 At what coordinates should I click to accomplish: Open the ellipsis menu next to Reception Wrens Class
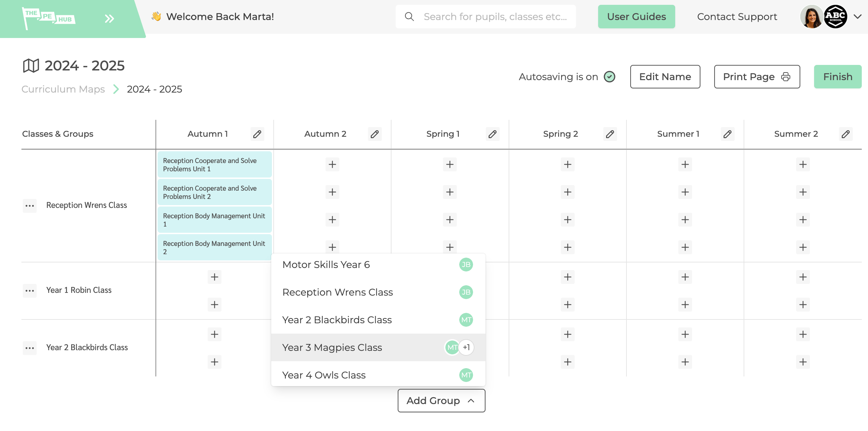[x=29, y=206]
